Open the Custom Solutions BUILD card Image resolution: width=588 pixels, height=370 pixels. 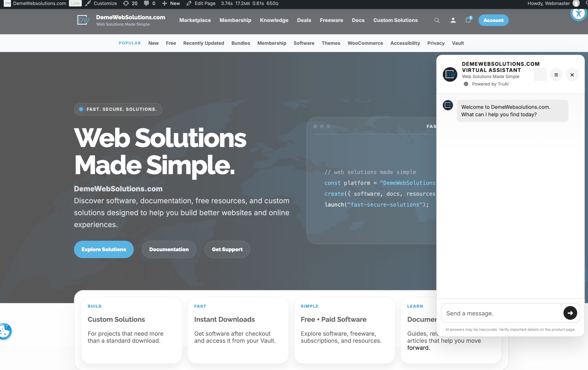pyautogui.click(x=131, y=330)
